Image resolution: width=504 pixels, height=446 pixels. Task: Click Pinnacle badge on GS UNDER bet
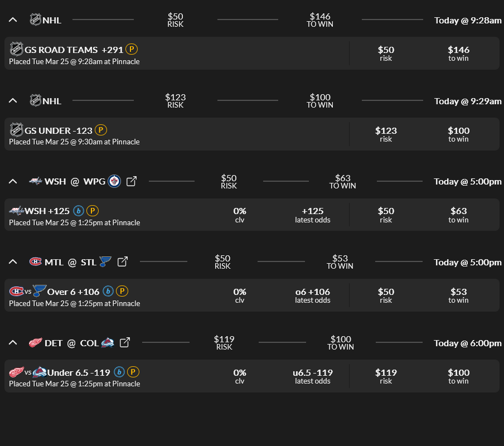[x=100, y=130]
